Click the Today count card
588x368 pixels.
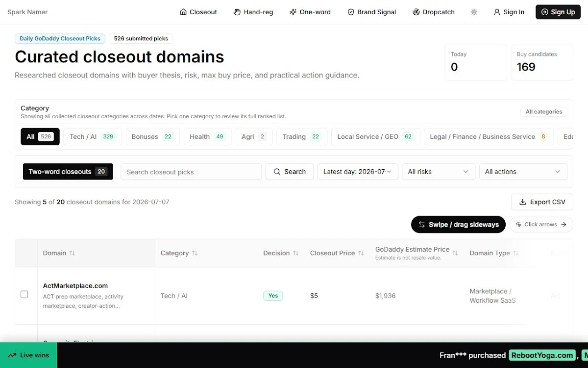click(476, 62)
